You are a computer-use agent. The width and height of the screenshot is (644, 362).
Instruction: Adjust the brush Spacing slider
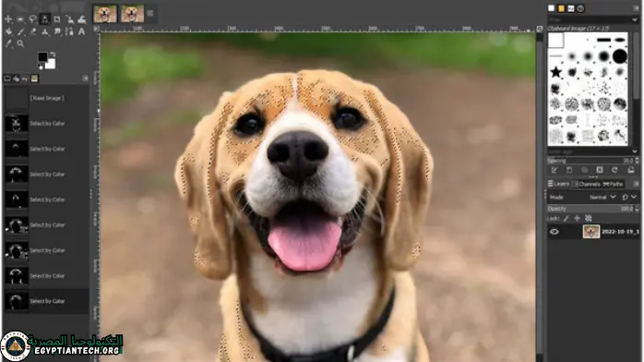pyautogui.click(x=591, y=161)
